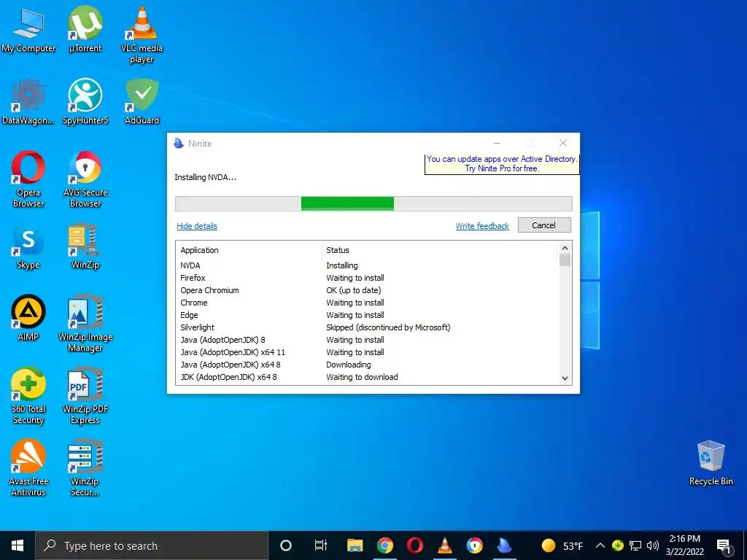Viewport: 747px width, 560px height.
Task: Select the Opera Browser desktop icon
Action: pos(28,179)
